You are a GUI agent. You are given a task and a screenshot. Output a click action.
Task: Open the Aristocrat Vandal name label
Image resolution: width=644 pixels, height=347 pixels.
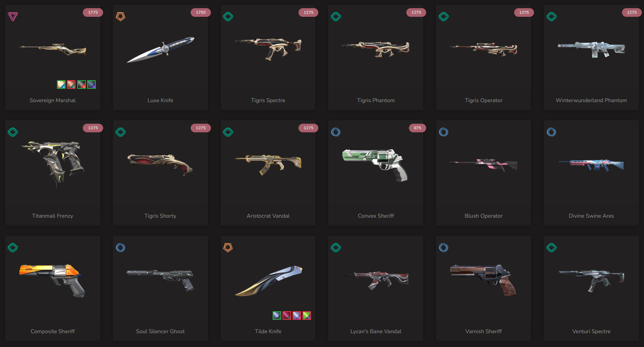268,216
